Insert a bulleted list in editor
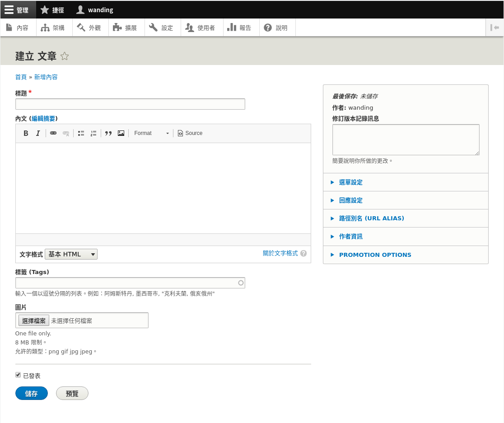The width and height of the screenshot is (504, 423). (x=81, y=133)
